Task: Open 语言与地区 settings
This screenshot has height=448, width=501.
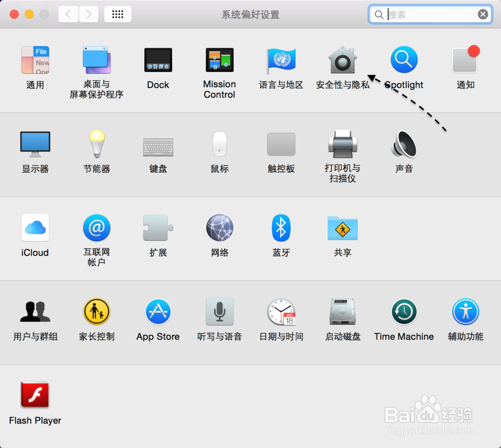Action: tap(281, 60)
